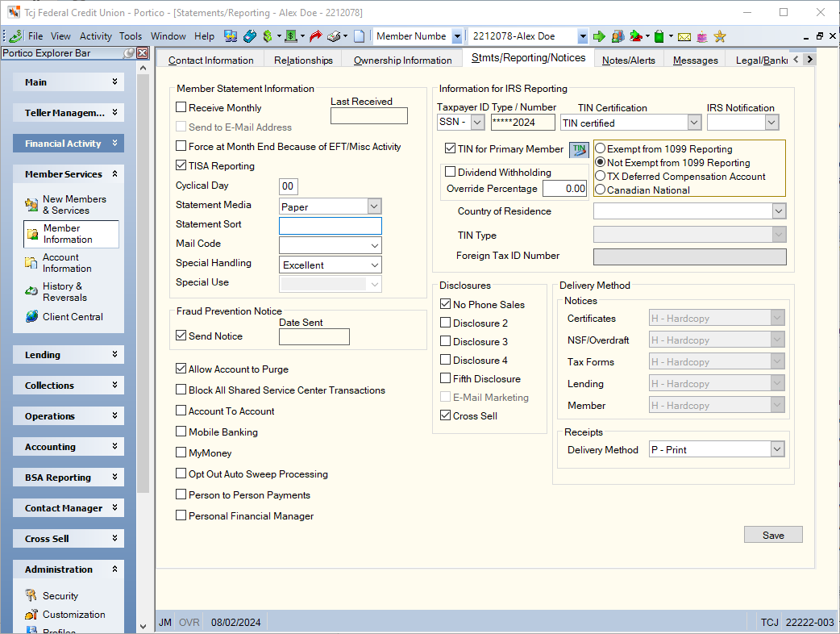Click the Statement Sort input field
This screenshot has width=840, height=634.
point(330,226)
